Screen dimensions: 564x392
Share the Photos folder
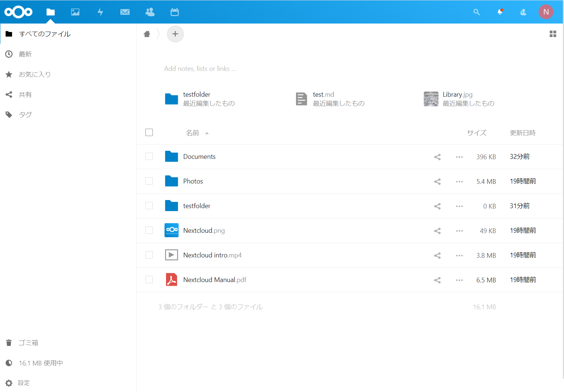point(437,182)
